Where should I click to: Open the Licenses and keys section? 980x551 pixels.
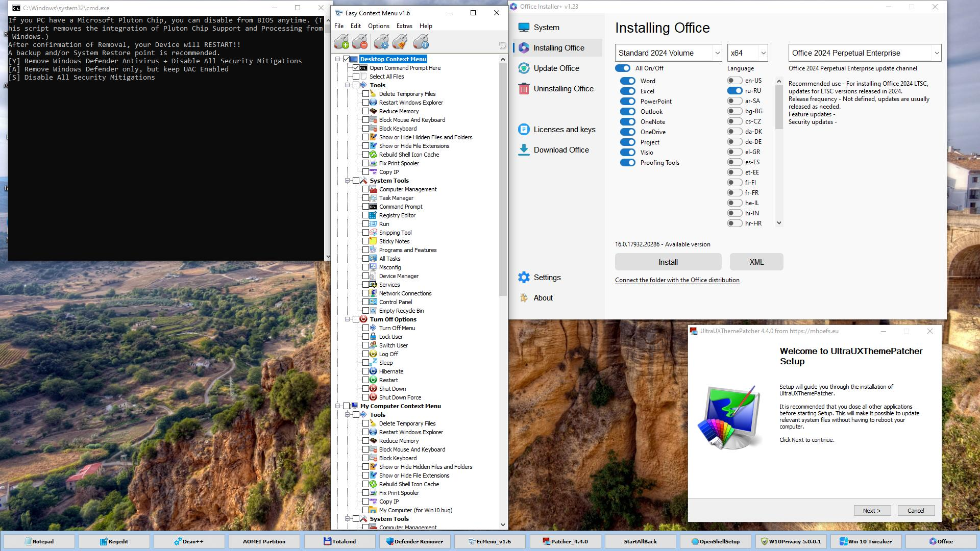point(564,130)
